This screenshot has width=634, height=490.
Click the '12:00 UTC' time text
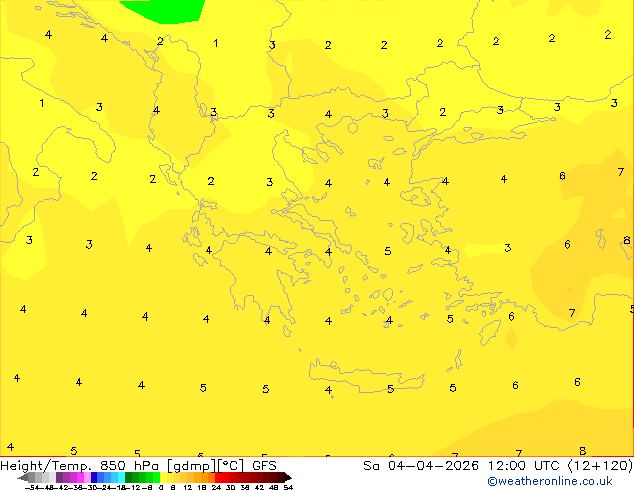tap(526, 466)
